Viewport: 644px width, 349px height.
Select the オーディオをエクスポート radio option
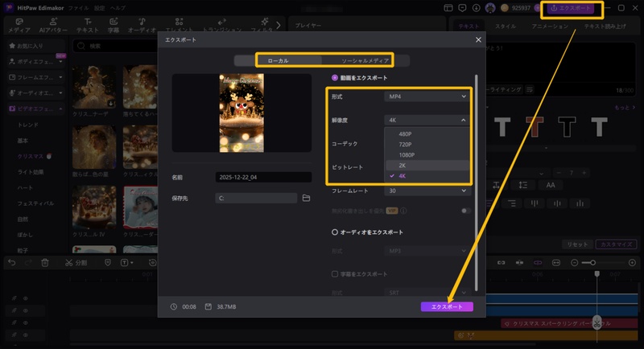(335, 232)
